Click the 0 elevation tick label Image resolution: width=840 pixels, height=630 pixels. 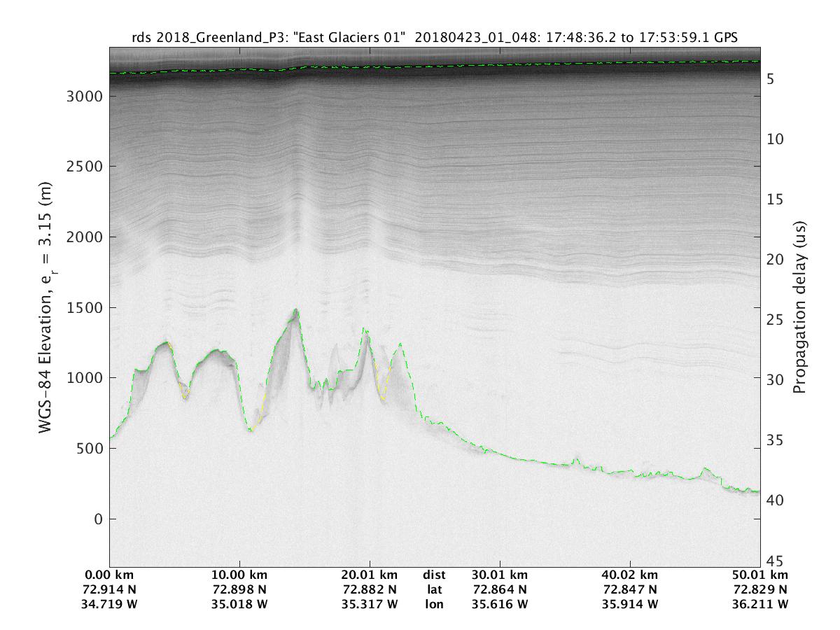(98, 519)
